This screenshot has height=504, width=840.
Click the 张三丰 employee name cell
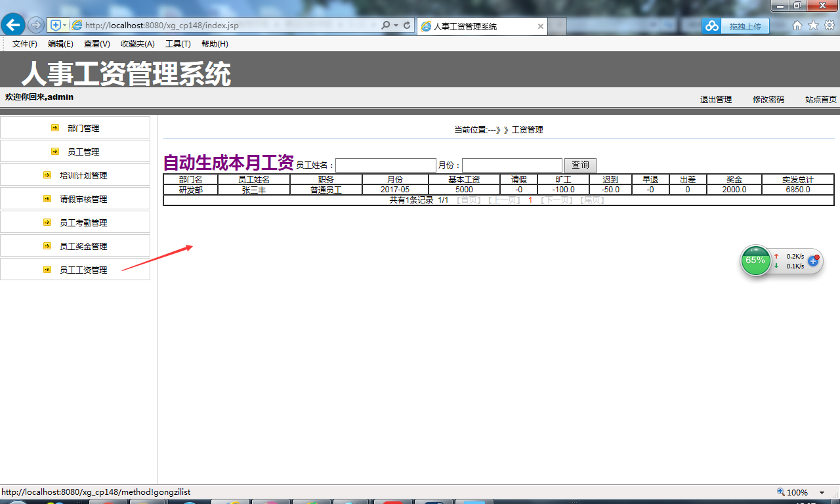pyautogui.click(x=254, y=190)
